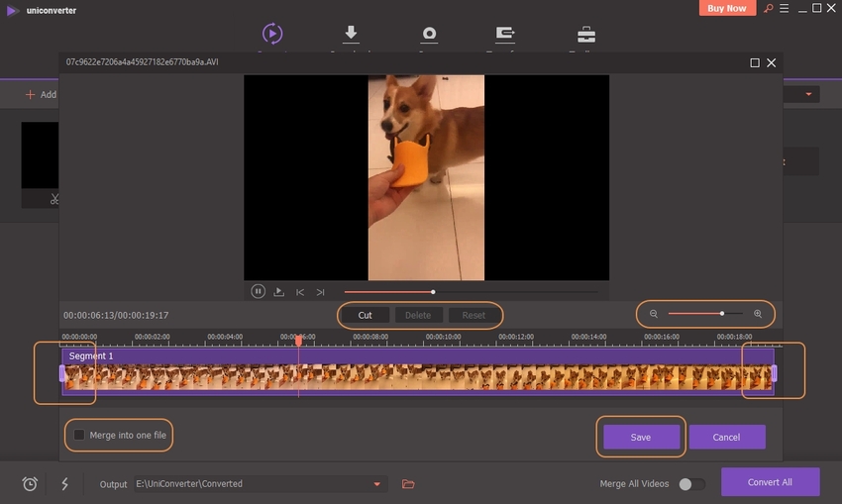Click the Buy Now button

tap(728, 8)
